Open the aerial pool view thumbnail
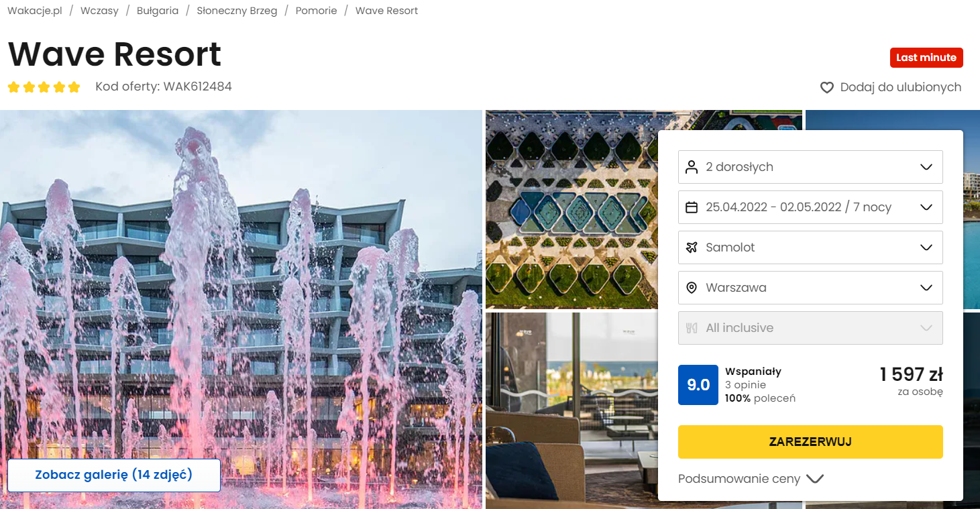Screen dimensions: 980x509 click(x=571, y=209)
